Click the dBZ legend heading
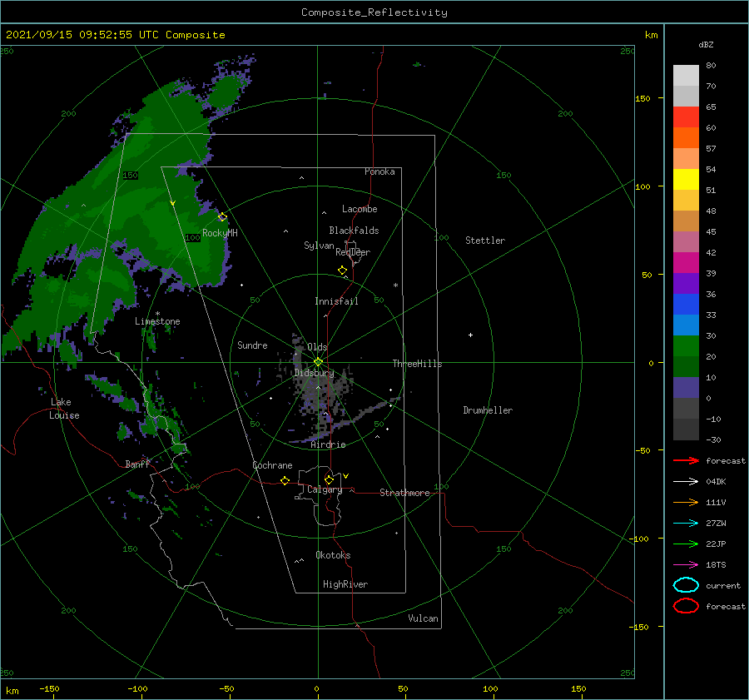This screenshot has height=700, width=749. point(706,44)
